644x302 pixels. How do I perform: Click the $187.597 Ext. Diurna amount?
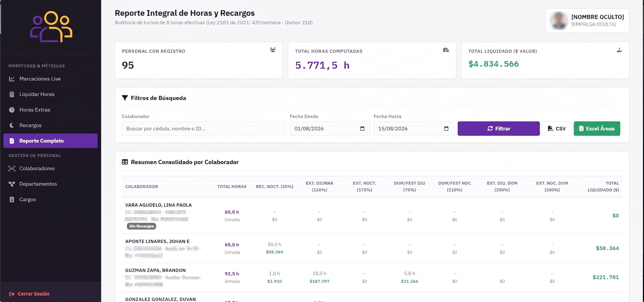coord(319,281)
